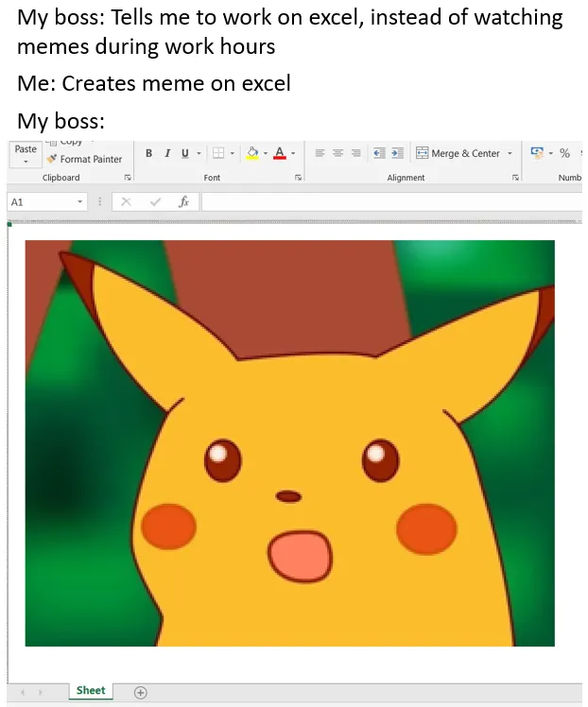The image size is (588, 707).
Task: Align text left
Action: coord(320,153)
